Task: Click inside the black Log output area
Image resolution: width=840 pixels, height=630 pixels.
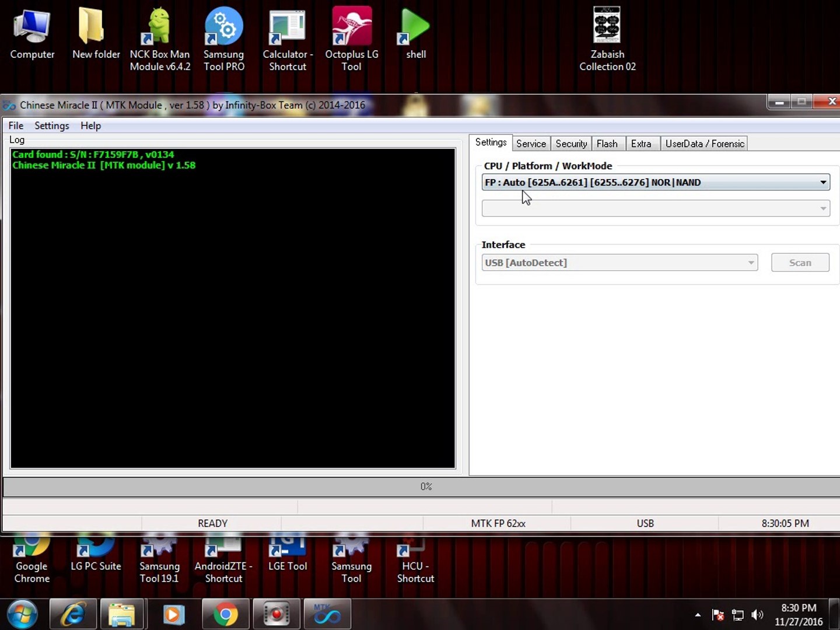Action: pyautogui.click(x=233, y=308)
